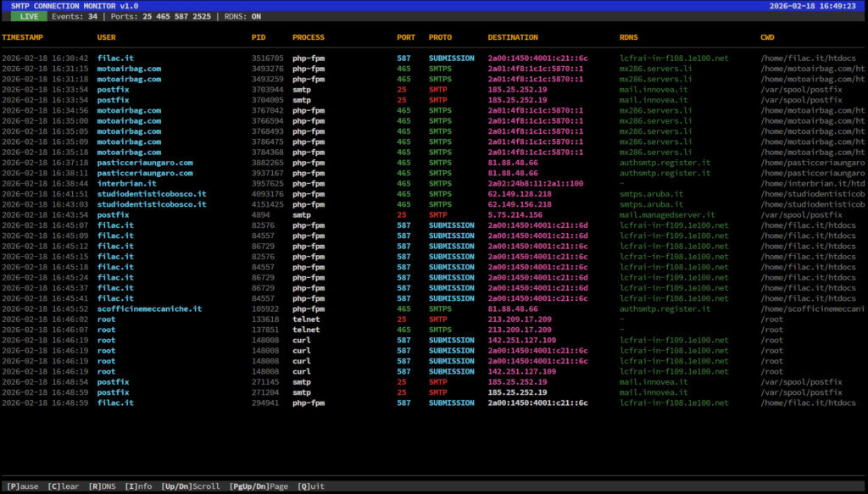Click PID 3703944 of postfix smtp
The height and width of the screenshot is (494, 868).
(x=267, y=90)
